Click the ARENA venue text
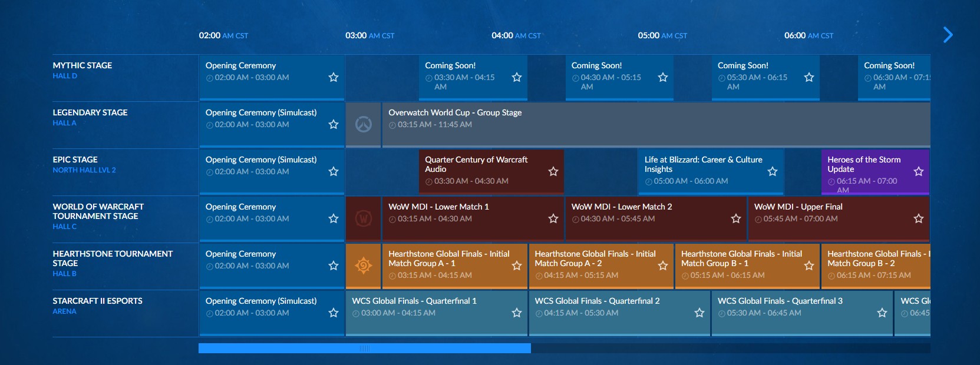980x365 pixels. [64, 311]
